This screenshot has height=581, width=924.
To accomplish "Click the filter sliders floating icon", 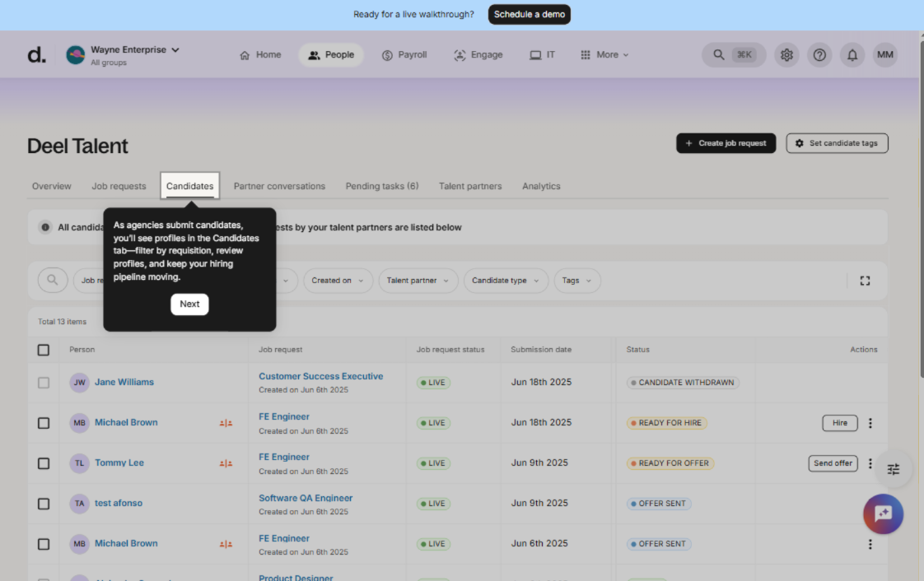I will pyautogui.click(x=894, y=469).
